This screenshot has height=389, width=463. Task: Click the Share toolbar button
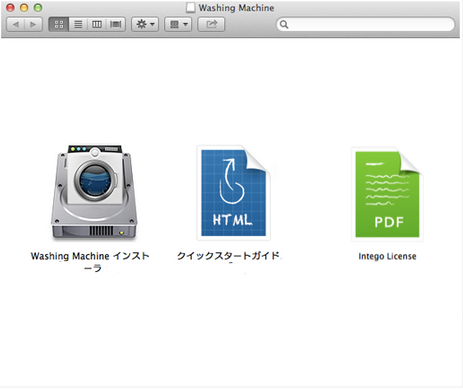pyautogui.click(x=211, y=24)
